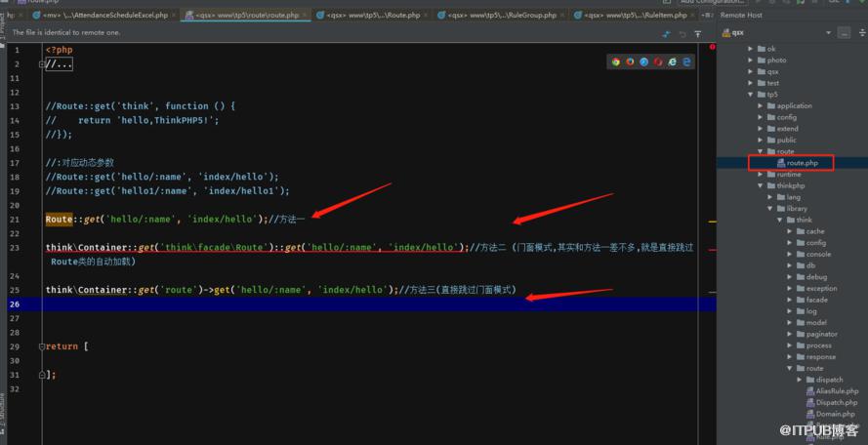868x445 pixels.
Task: Switch to the route.php editor tab
Action: (247, 16)
